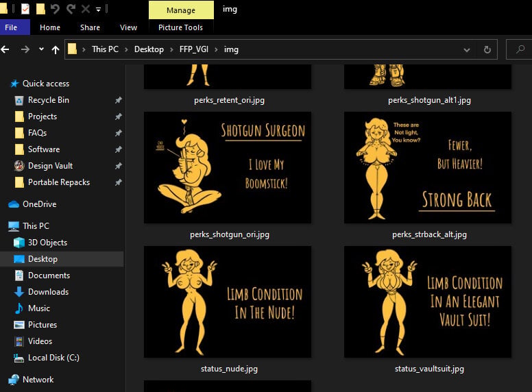Open Portable Repacks folder in sidebar
This screenshot has width=532, height=392.
tap(59, 182)
